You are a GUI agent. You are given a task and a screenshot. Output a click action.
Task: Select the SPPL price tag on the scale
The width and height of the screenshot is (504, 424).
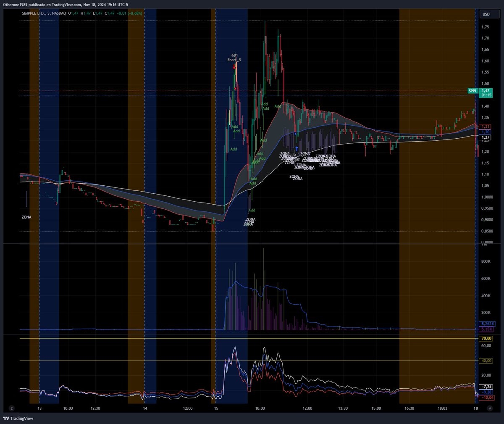472,91
